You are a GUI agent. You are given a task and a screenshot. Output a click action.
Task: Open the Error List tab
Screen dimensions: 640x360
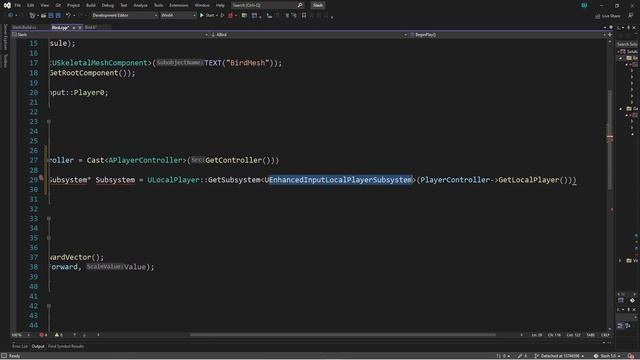[20, 347]
